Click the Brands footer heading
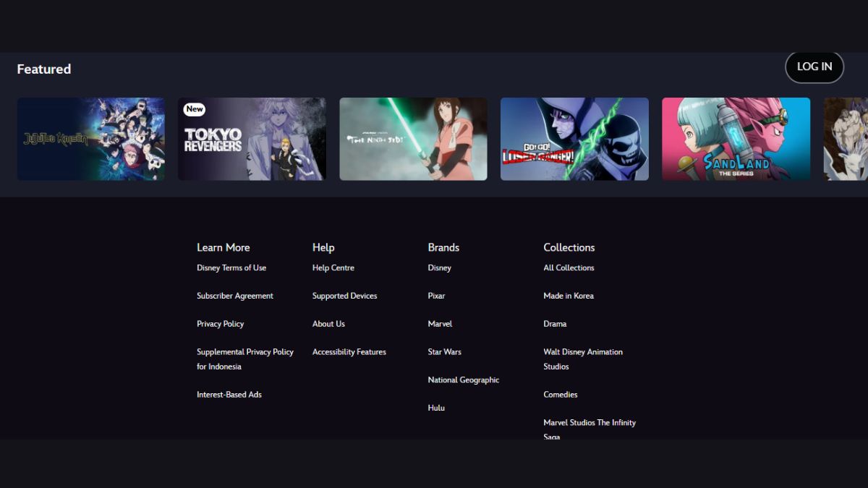Image resolution: width=868 pixels, height=488 pixels. 443,247
